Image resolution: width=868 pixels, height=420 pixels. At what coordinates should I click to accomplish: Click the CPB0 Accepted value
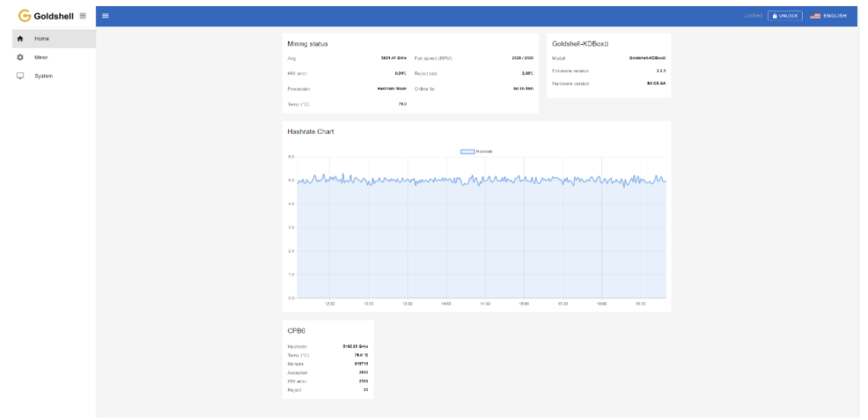[x=363, y=372]
